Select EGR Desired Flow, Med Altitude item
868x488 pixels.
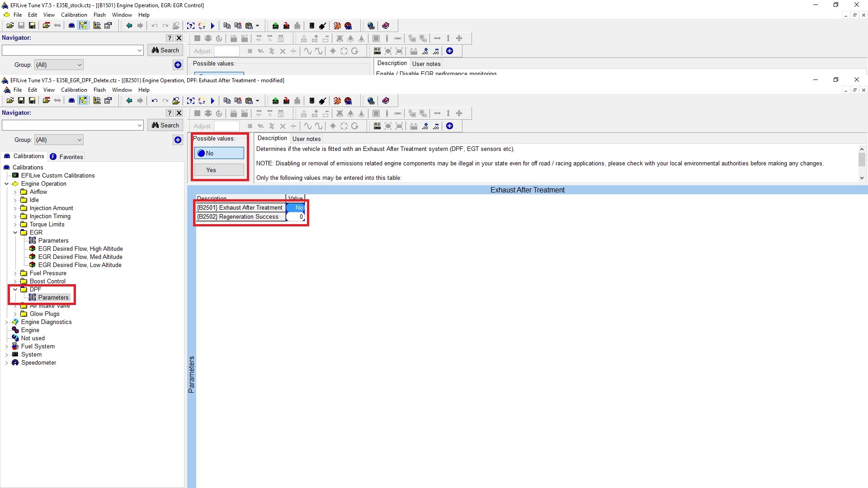(80, 257)
